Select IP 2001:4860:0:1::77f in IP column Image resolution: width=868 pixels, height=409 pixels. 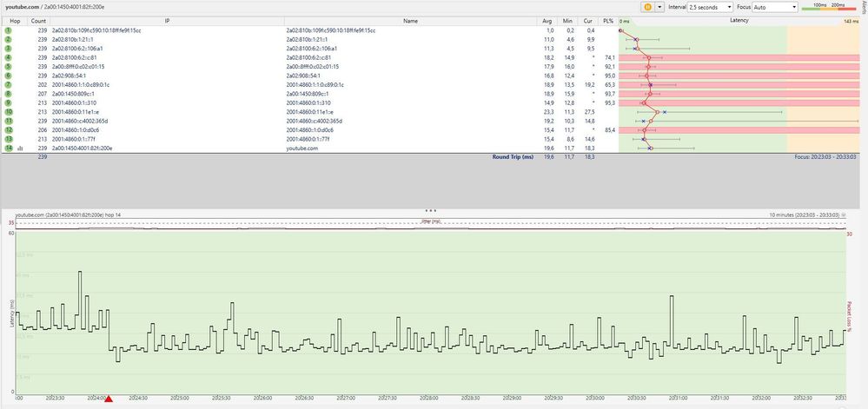(x=74, y=139)
